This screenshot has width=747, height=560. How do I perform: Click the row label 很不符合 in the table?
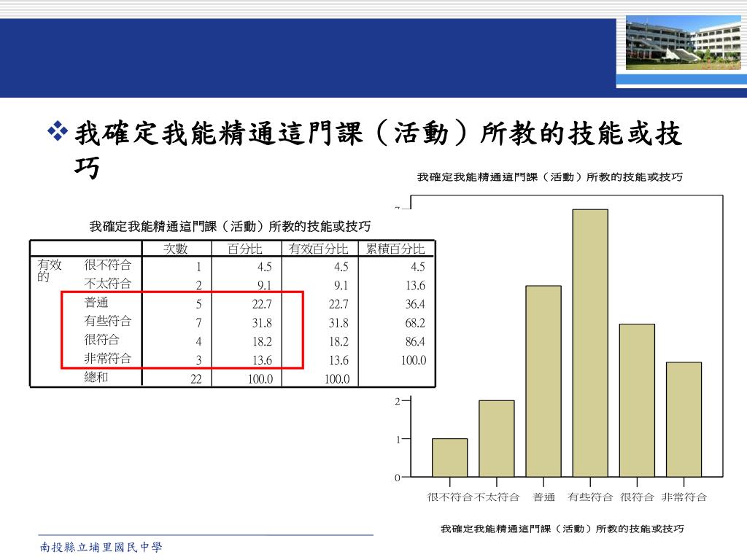pos(108,265)
